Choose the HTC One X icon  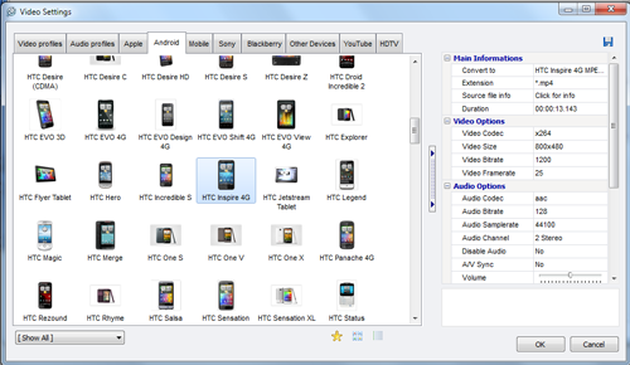[286, 235]
